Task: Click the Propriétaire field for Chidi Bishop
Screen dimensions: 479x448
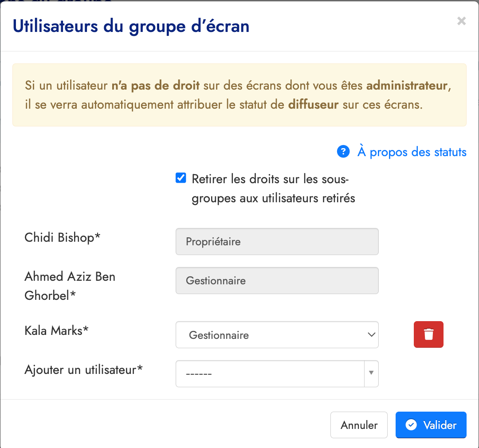Action: click(x=277, y=242)
